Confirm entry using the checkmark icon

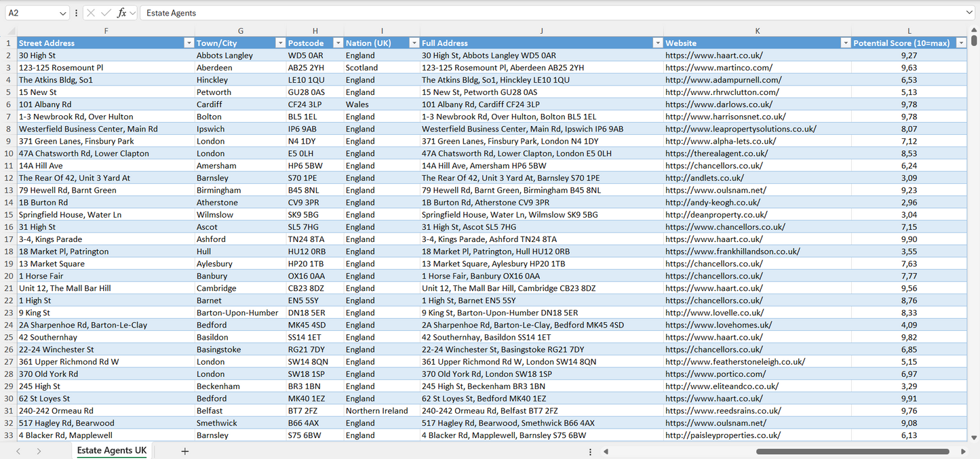[x=104, y=12]
